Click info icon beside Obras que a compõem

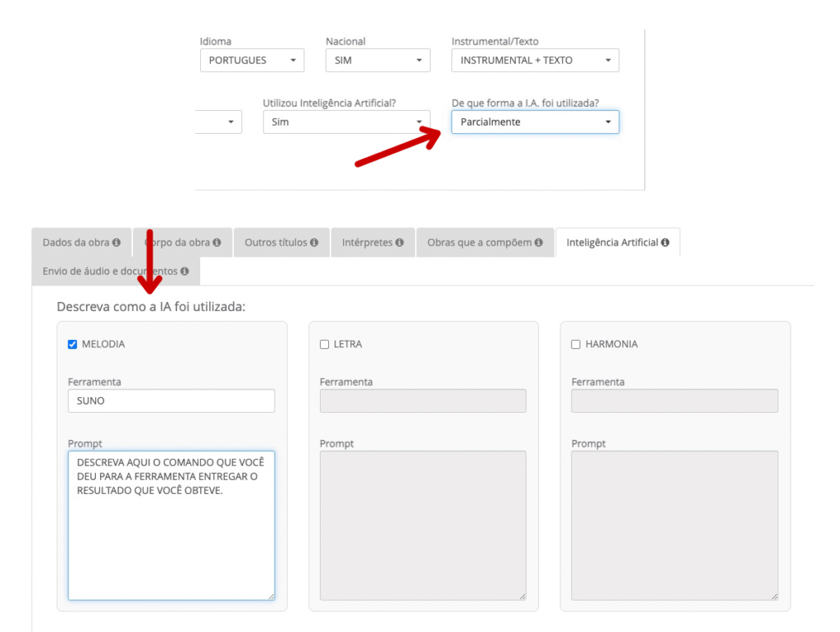(x=539, y=243)
